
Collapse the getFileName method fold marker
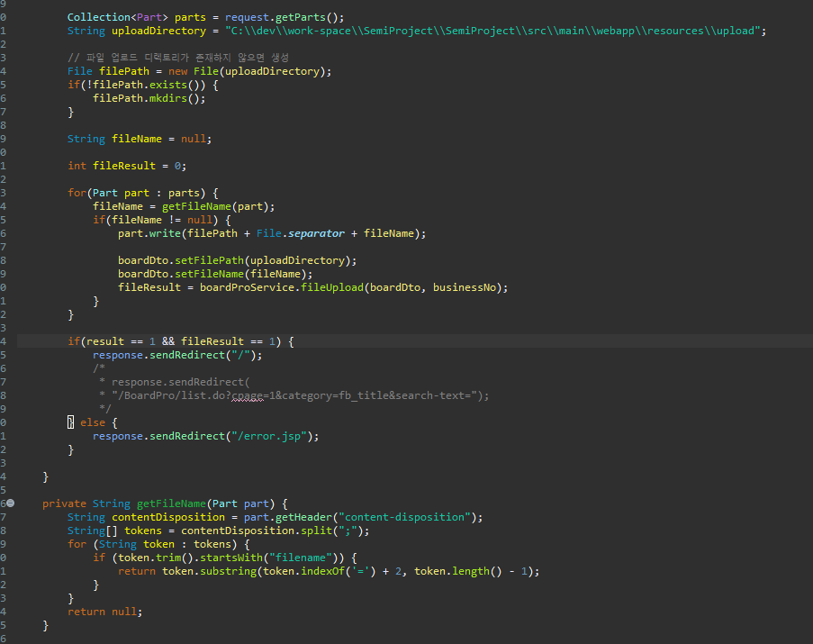(x=11, y=503)
